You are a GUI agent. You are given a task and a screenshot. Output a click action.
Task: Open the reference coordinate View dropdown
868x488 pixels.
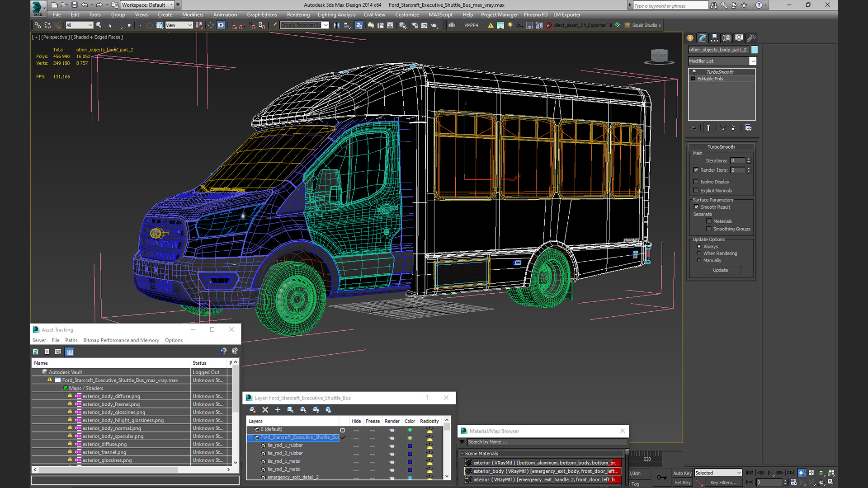click(179, 25)
